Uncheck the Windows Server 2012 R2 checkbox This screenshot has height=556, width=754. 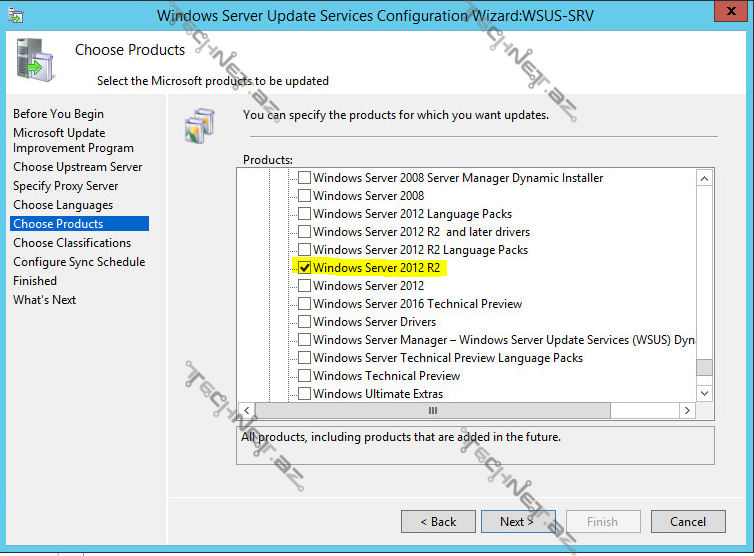tap(305, 268)
